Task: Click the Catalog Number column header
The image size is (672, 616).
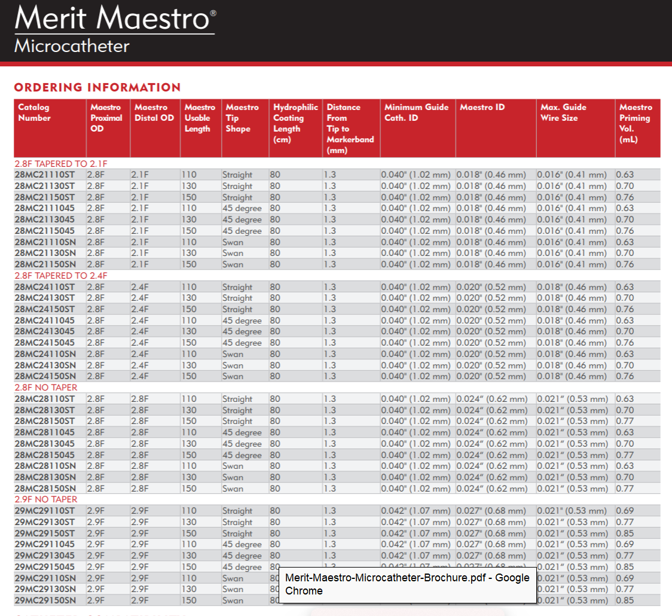Action: click(x=35, y=112)
